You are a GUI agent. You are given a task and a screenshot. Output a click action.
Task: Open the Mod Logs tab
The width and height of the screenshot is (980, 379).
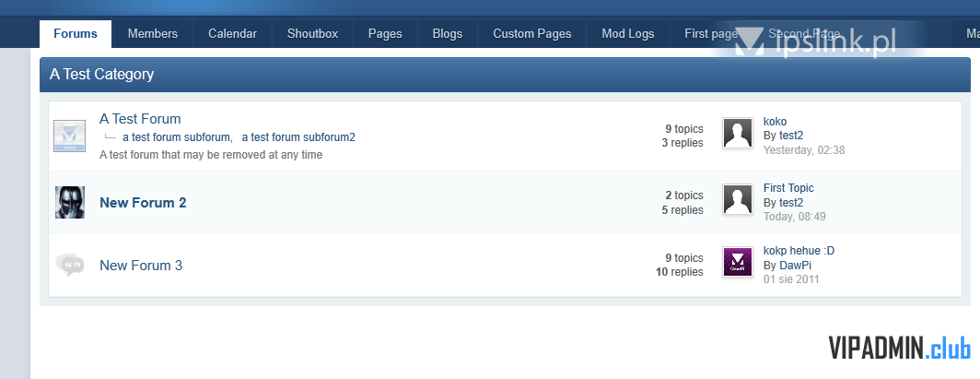(628, 34)
